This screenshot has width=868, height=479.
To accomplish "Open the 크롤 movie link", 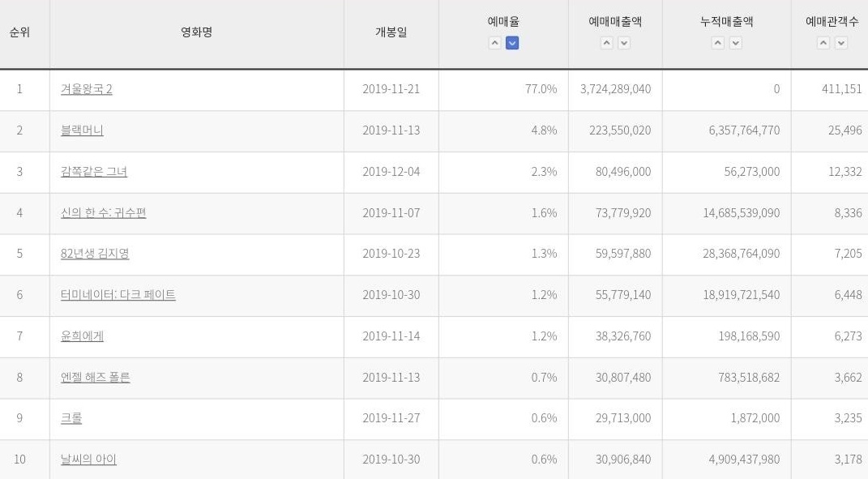I will click(71, 418).
